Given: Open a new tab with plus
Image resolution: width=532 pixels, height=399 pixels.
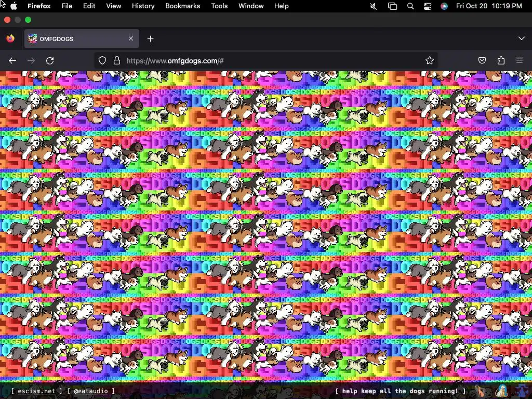Looking at the screenshot, I should (x=150, y=39).
